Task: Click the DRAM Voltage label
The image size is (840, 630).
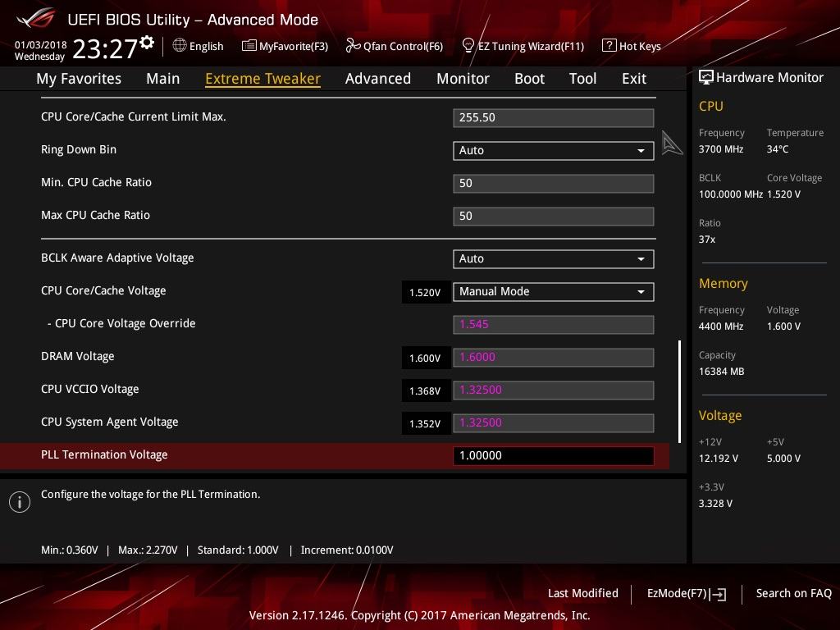Action: (78, 356)
